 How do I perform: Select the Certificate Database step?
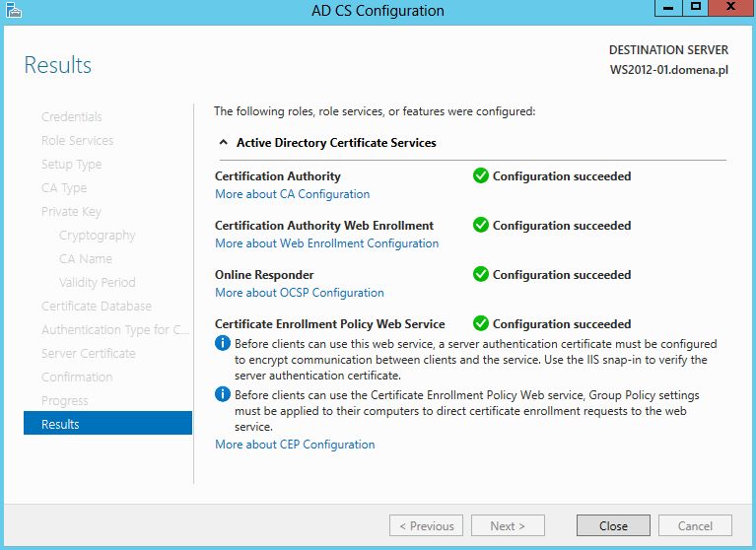pyautogui.click(x=97, y=307)
